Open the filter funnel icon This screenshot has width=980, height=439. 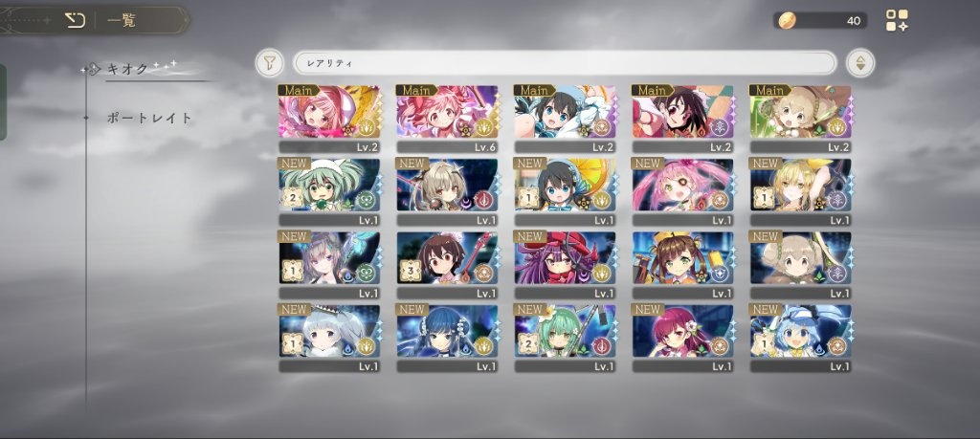pos(269,63)
